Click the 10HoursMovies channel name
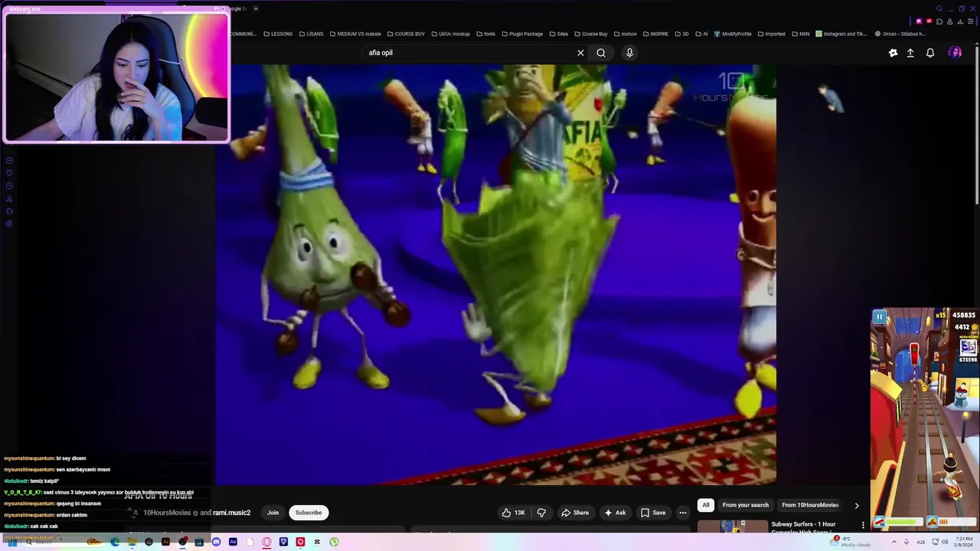Screen dimensions: 980x551 click(167, 513)
